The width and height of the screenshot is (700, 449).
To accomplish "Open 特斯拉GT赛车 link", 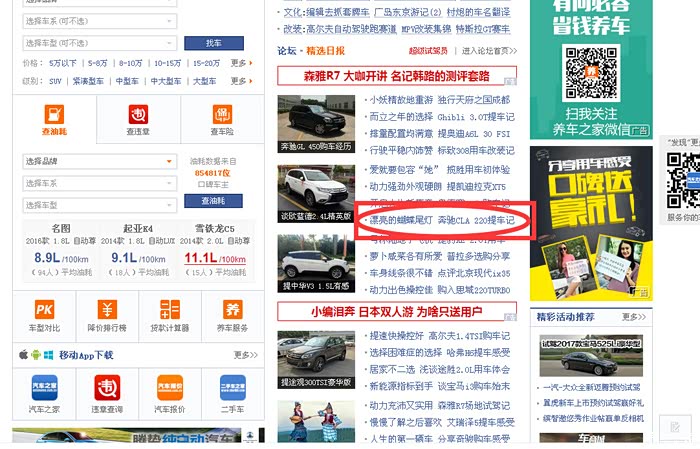I will click(x=483, y=29).
